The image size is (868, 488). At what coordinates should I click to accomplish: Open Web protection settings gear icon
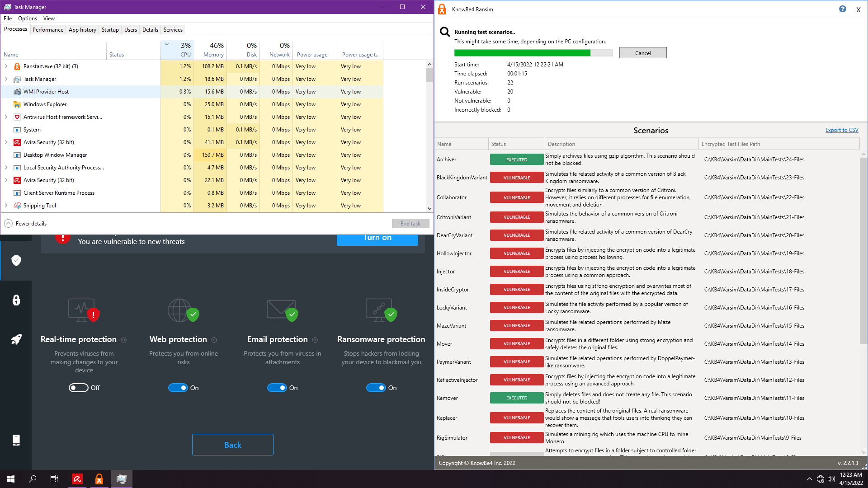click(x=214, y=340)
